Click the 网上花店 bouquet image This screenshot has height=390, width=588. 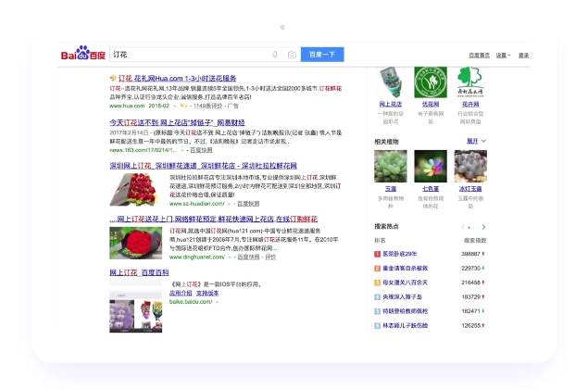[391, 82]
